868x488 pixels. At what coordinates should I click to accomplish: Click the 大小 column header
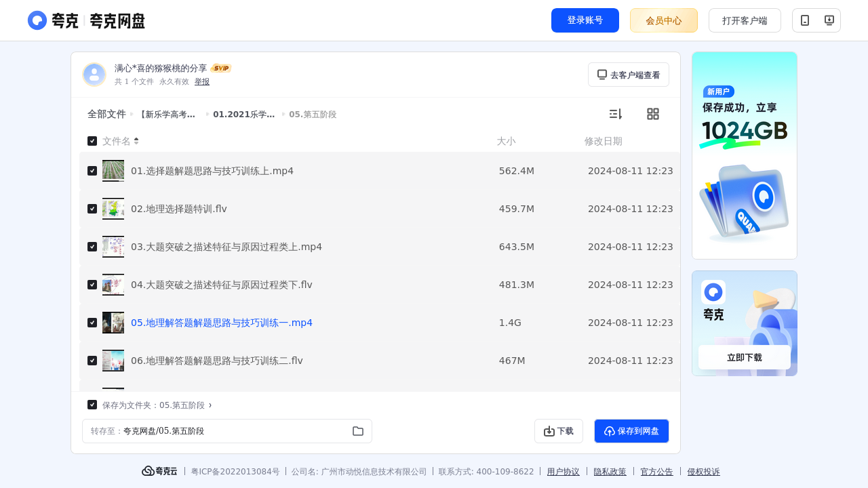(x=506, y=141)
